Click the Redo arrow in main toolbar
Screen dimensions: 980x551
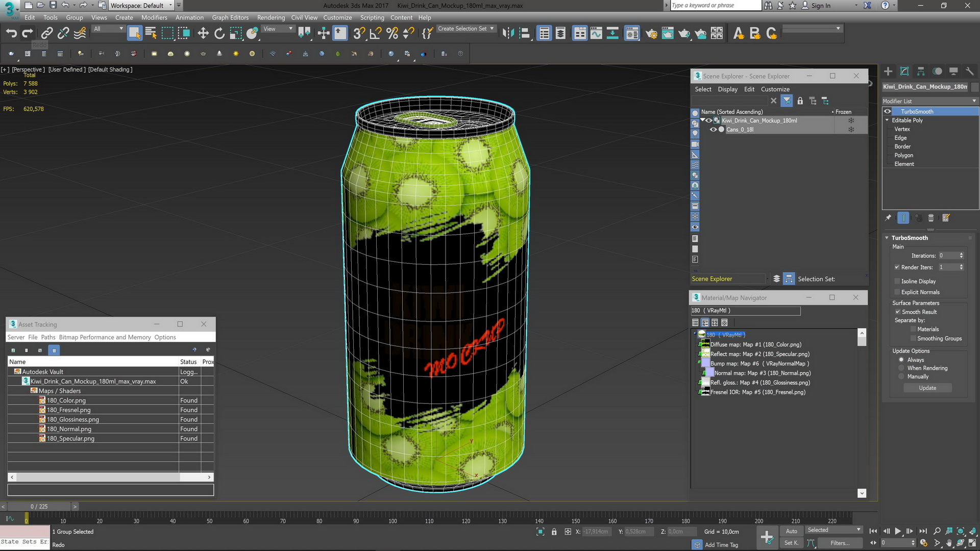click(x=28, y=34)
